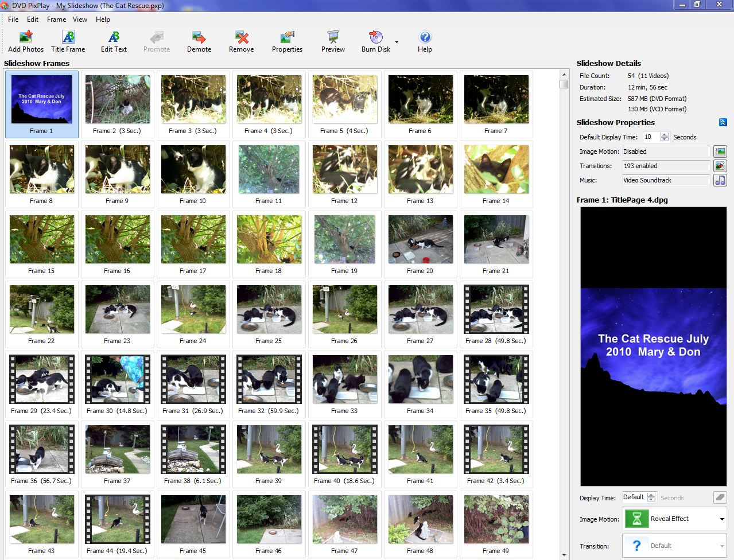The image size is (734, 560).
Task: Open Image Motion settings in Slideshow Properties
Action: (720, 151)
